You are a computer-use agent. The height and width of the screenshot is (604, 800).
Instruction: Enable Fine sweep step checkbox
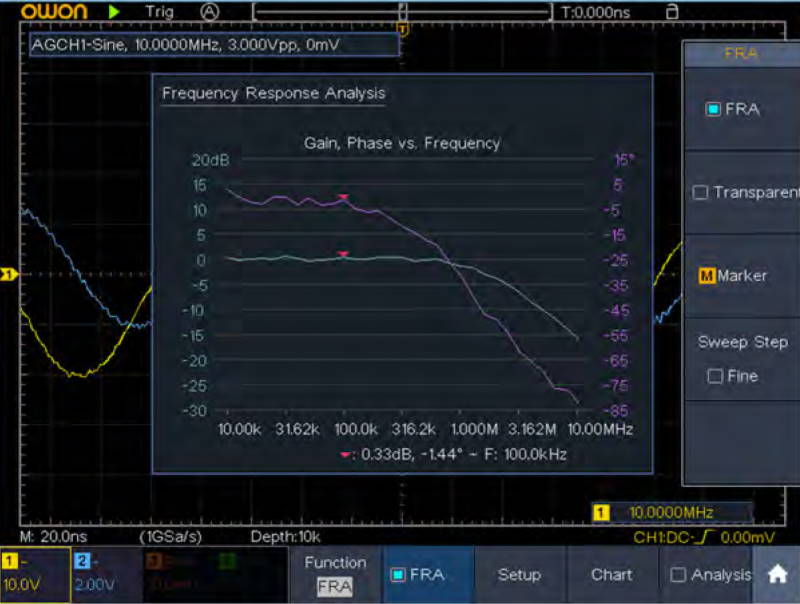pos(715,376)
